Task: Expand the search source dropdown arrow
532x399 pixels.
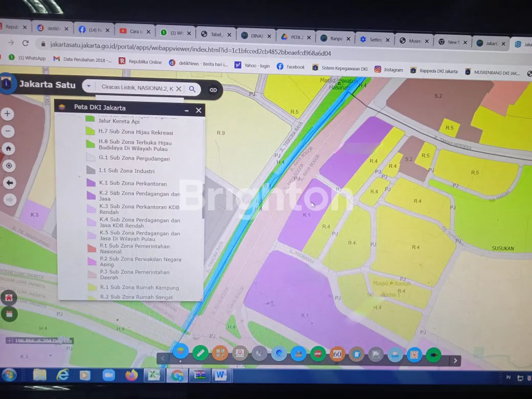Action: pos(88,87)
